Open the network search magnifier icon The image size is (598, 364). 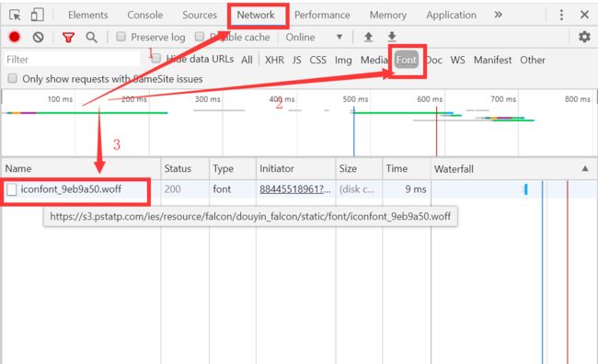tap(91, 37)
